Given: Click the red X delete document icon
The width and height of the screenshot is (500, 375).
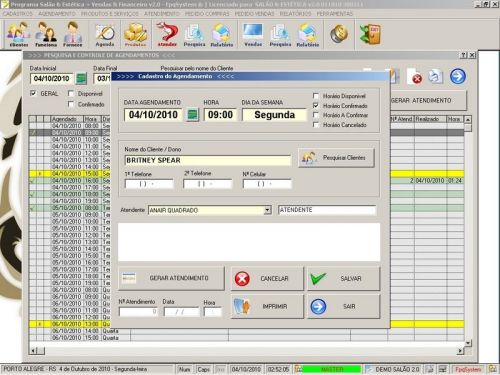Looking at the screenshot, I should coord(415,77).
